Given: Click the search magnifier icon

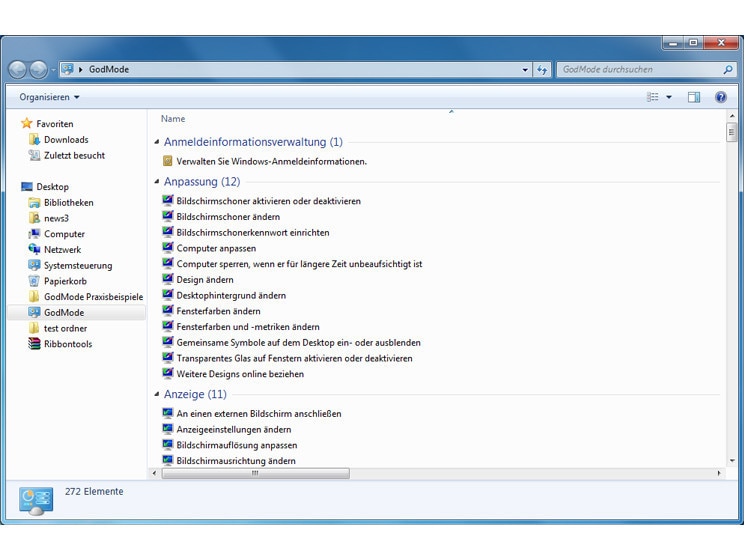Looking at the screenshot, I should point(727,70).
